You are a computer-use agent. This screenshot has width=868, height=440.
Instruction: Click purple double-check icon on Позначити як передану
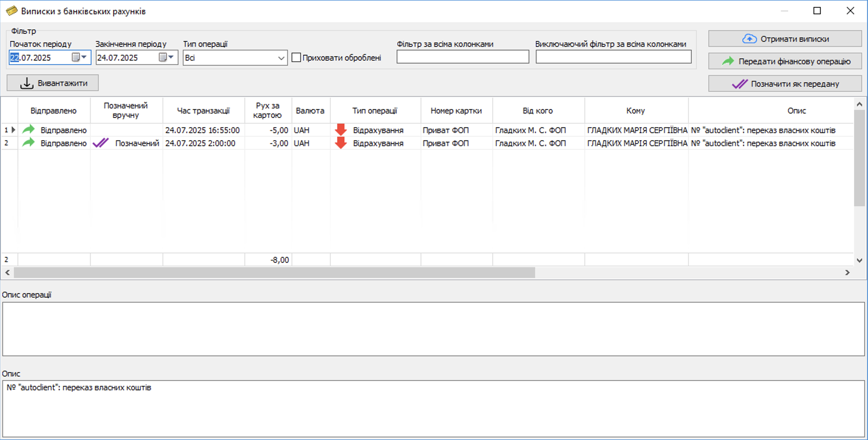pos(739,84)
